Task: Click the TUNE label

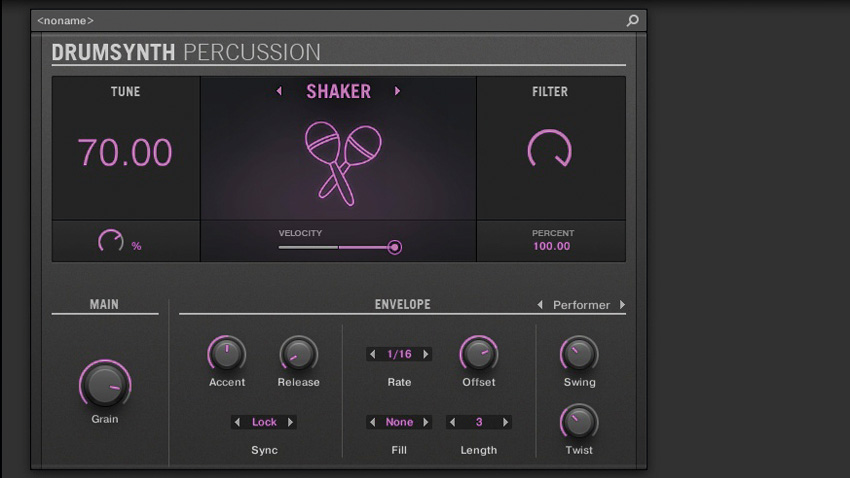Action: point(126,92)
